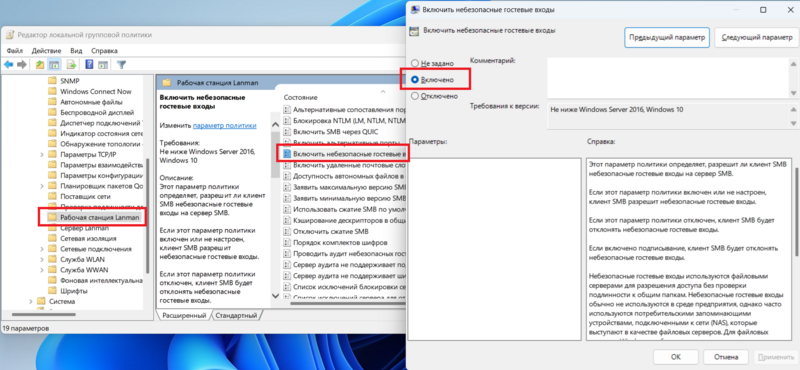Click the параметр политики link
Screen dimensions: 800x370
(x=224, y=125)
